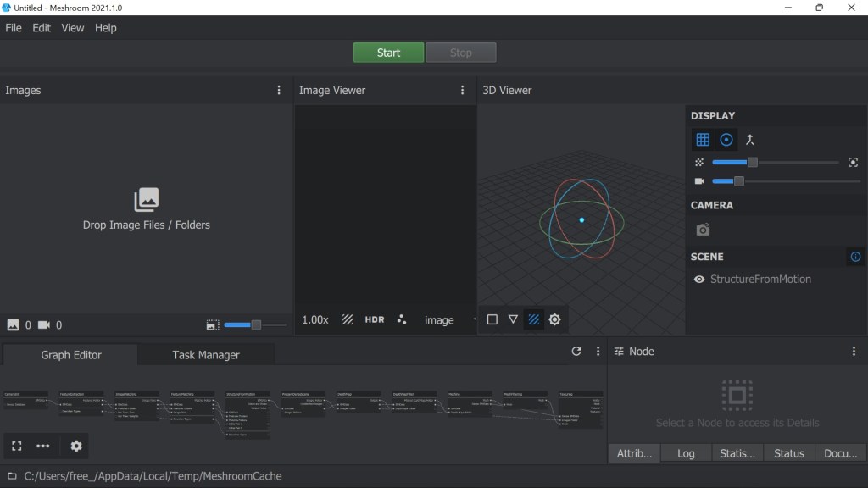Switch to the Task Manager tab
Screen dimensions: 868x488
pos(206,355)
